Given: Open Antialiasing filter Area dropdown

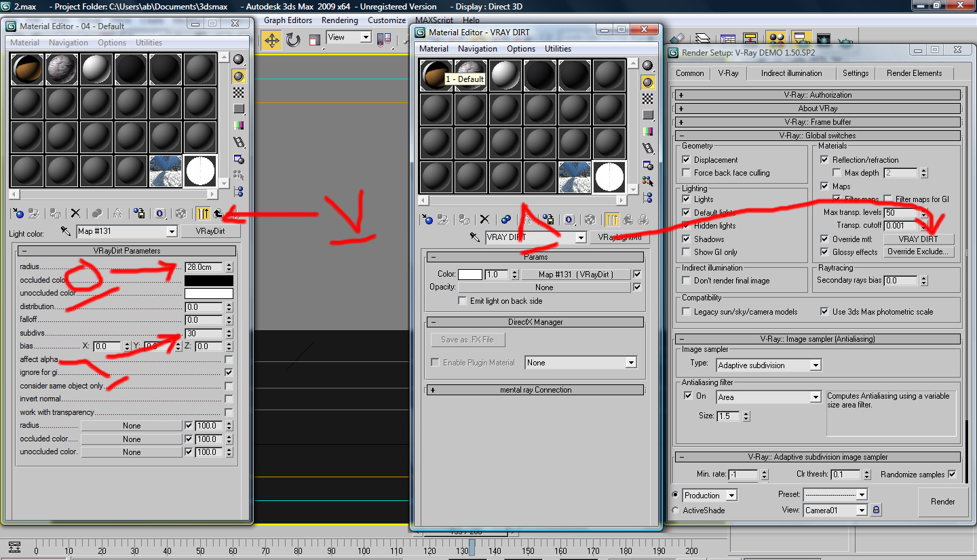Looking at the screenshot, I should 816,397.
